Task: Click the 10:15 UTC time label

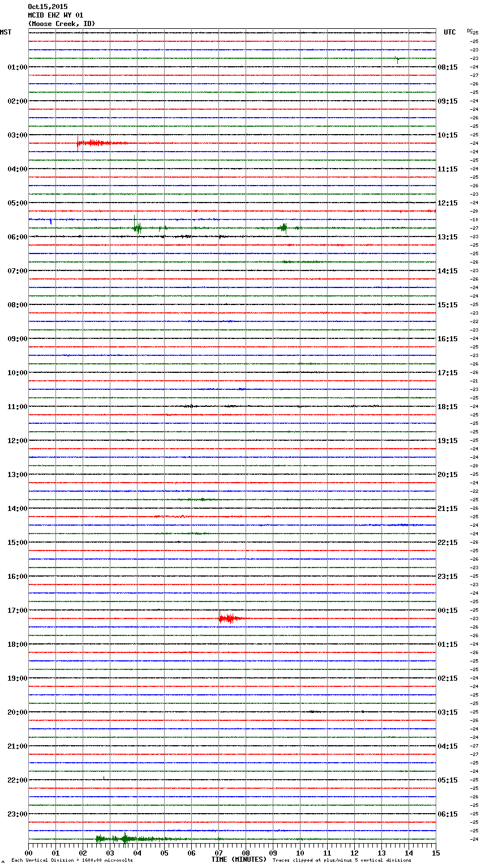Action: [x=448, y=135]
